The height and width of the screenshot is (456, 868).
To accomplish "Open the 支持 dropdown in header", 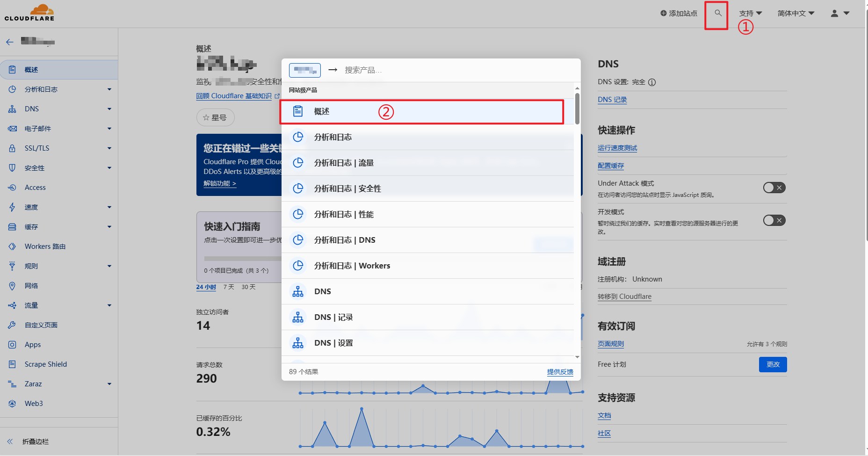I will (750, 14).
